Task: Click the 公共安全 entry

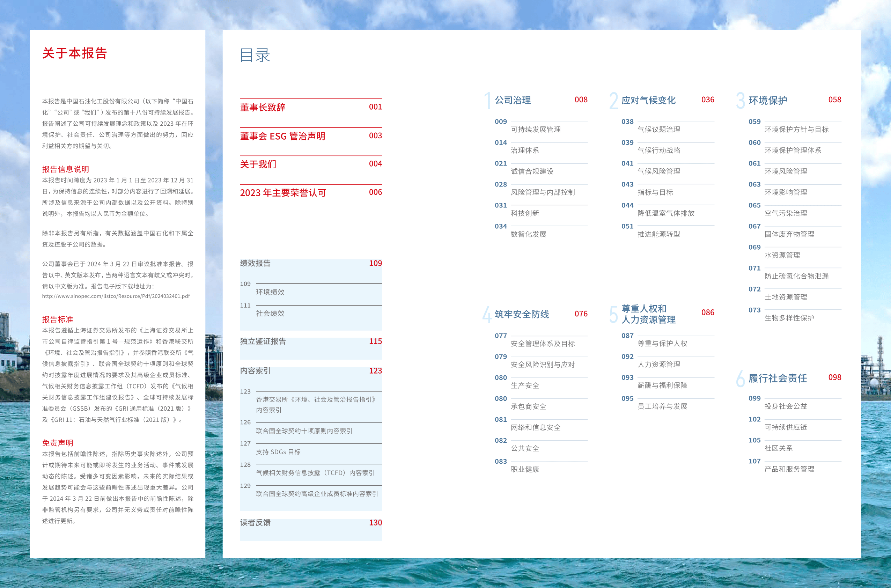Action: (x=525, y=449)
